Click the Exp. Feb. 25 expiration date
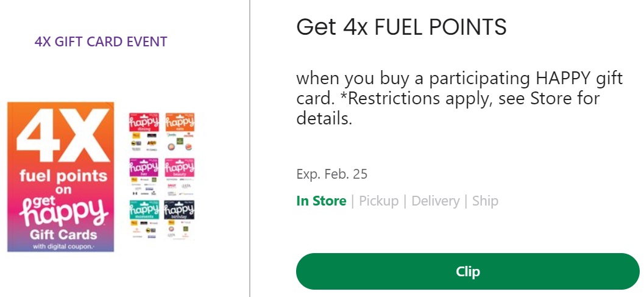 331,174
